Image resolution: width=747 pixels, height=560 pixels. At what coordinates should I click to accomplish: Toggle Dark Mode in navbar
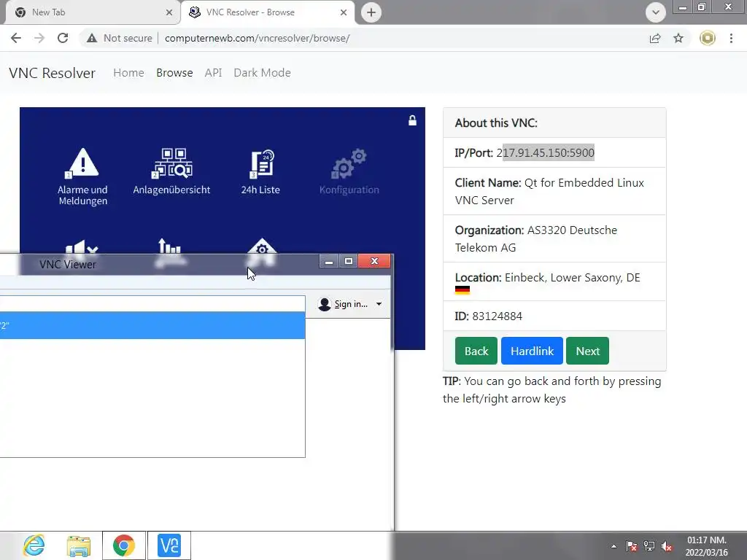(262, 73)
